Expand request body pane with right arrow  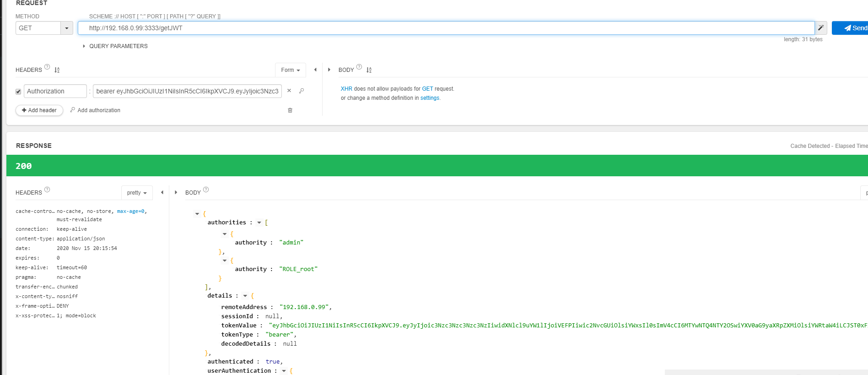coord(329,70)
